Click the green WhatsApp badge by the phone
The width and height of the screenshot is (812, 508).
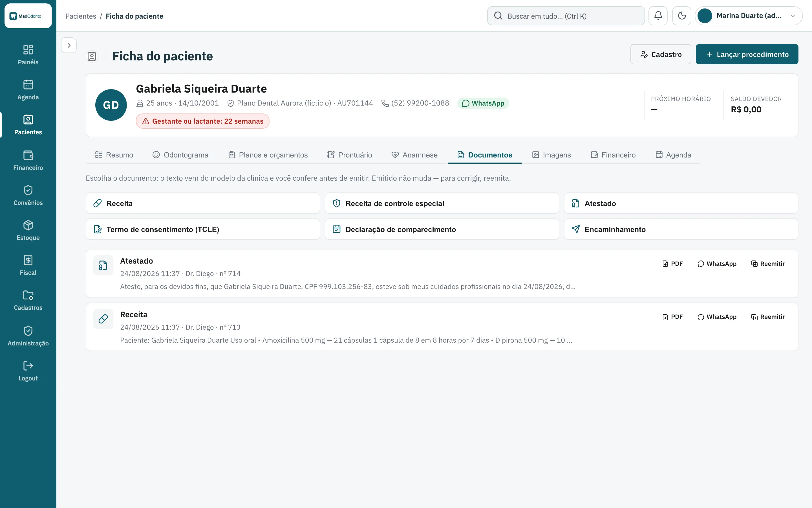[x=483, y=103]
